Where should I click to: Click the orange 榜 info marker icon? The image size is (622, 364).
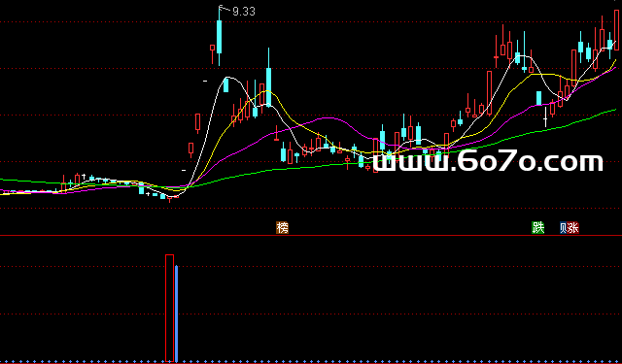[x=282, y=228]
